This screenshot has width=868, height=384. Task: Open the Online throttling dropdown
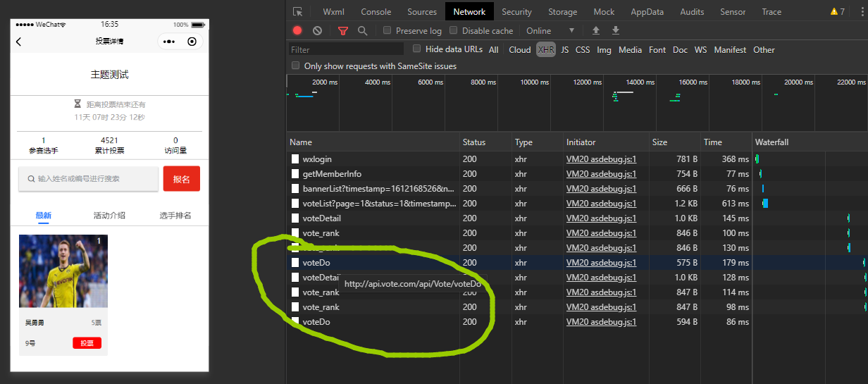tap(550, 30)
